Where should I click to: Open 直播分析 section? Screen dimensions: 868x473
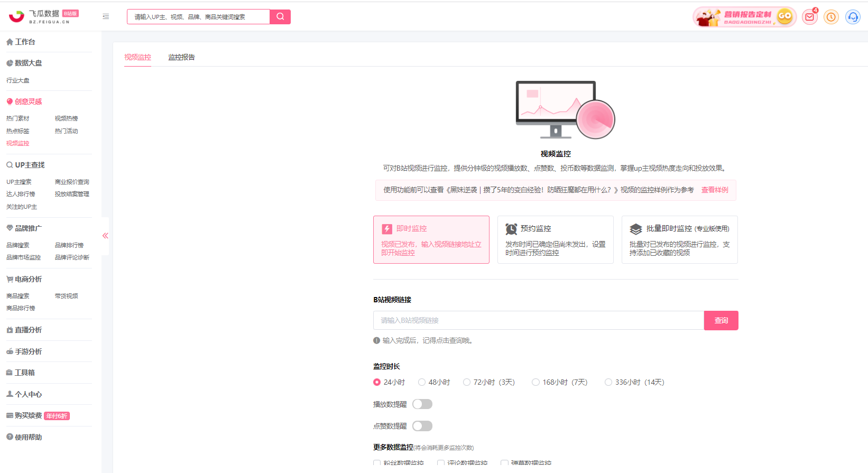click(x=24, y=330)
